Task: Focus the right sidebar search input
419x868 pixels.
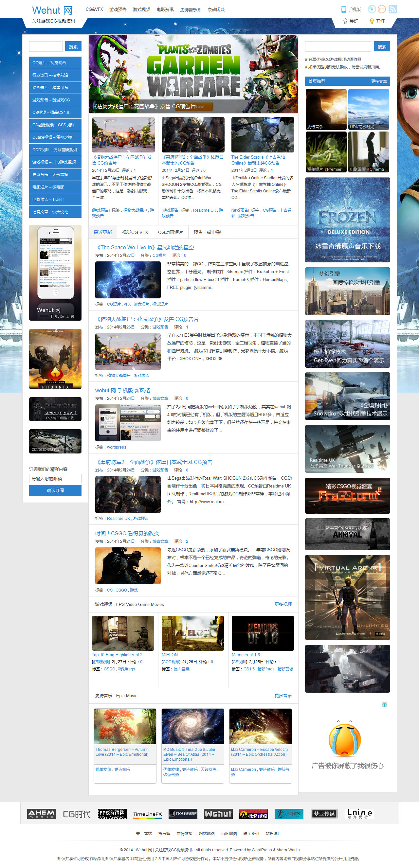Action: click(338, 46)
